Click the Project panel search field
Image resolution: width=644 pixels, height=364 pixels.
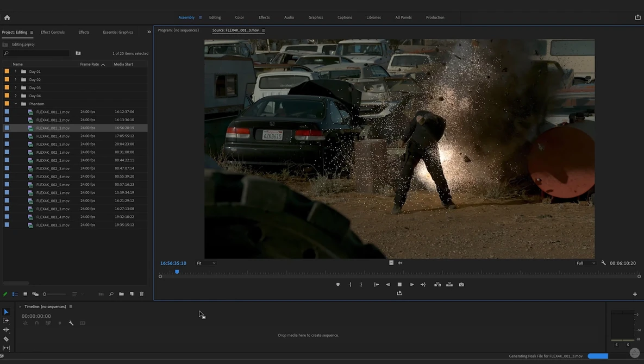point(36,53)
